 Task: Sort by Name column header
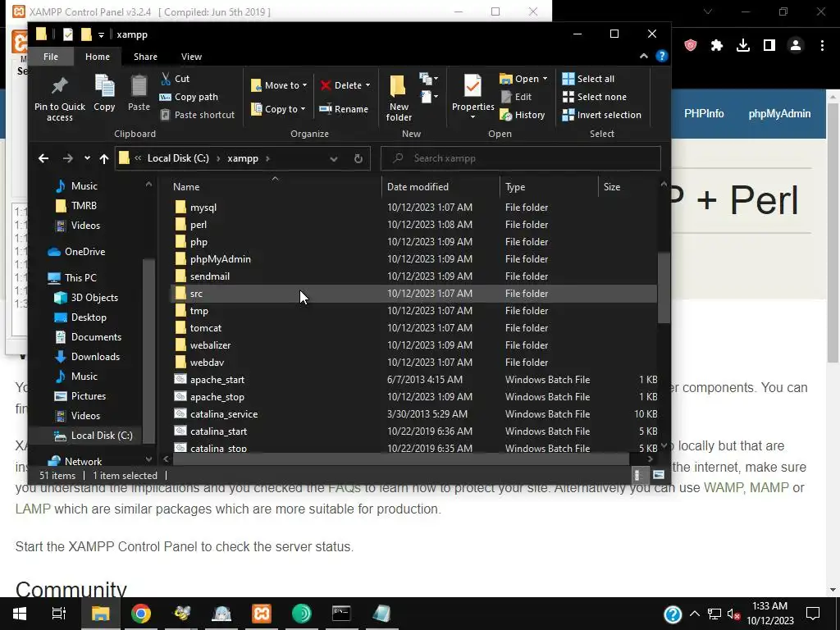click(276, 186)
